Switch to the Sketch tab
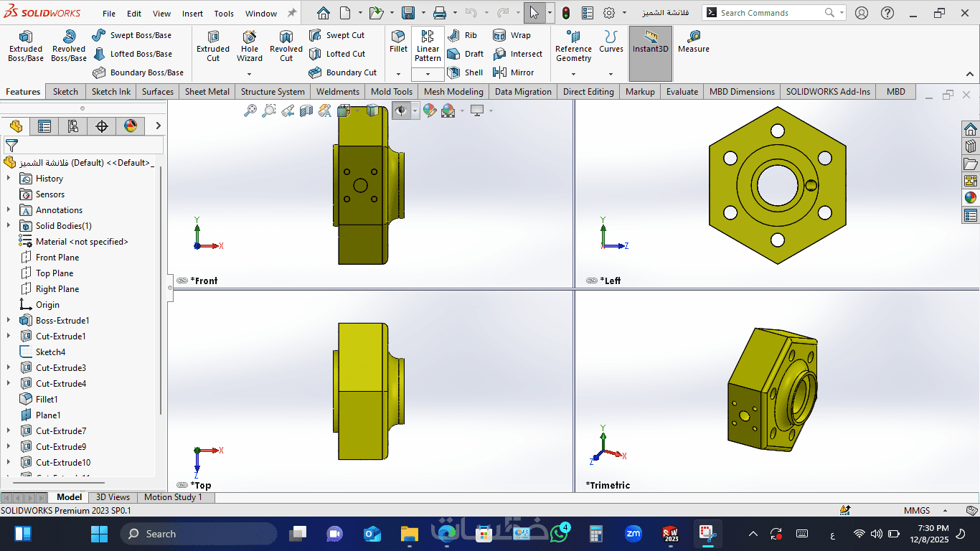 [65, 92]
